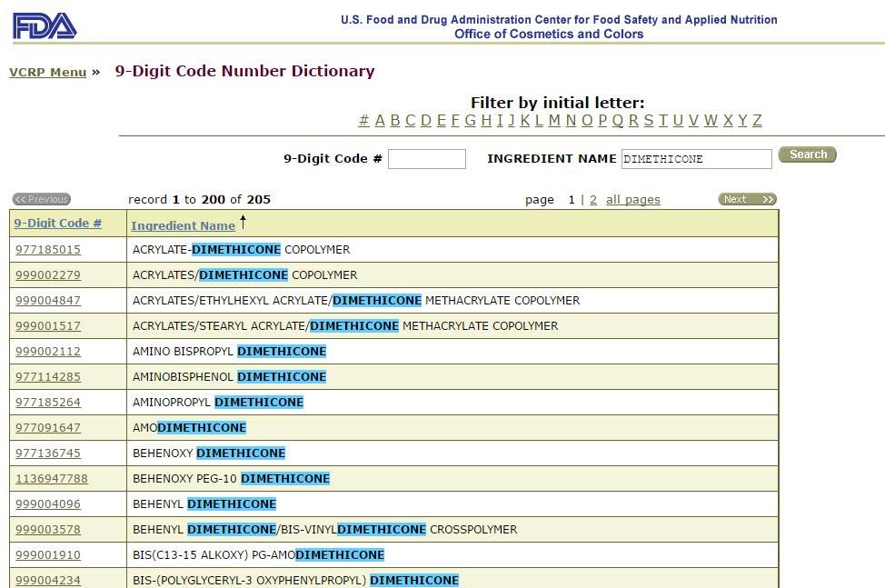Viewport: 885px width, 588px height.
Task: Filter ingredients by letter E
Action: pos(442,120)
